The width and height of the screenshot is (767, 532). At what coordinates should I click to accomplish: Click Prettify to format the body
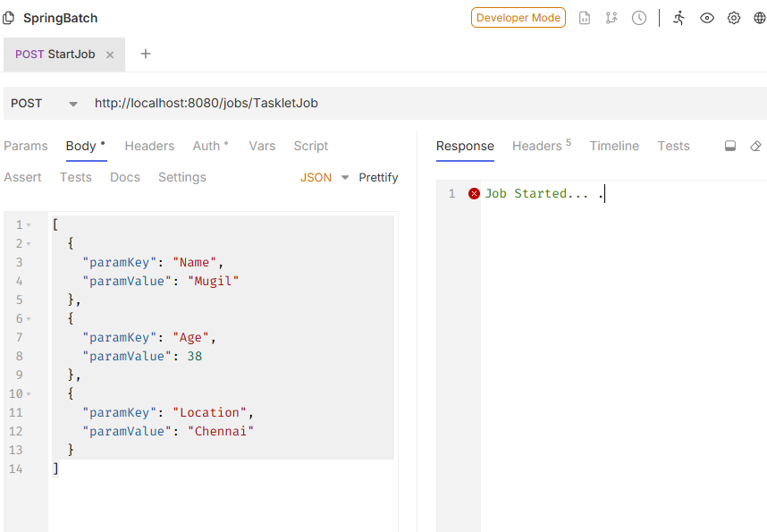click(378, 178)
